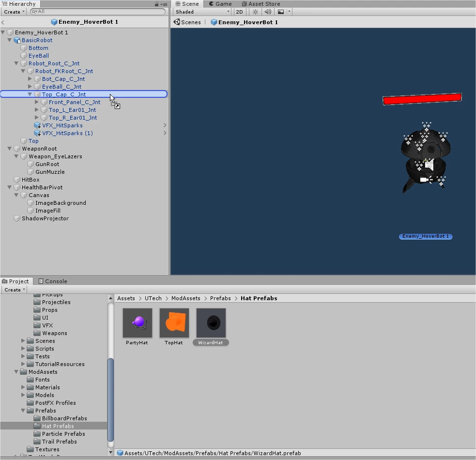The height and width of the screenshot is (460, 476).
Task: Select Top_L_Ear01_Jnt in hierarchy
Action: click(x=72, y=110)
